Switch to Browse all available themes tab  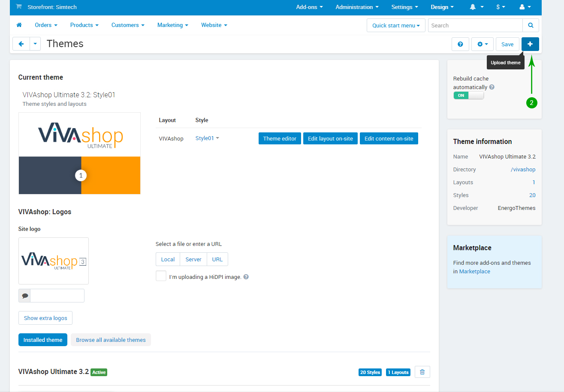pyautogui.click(x=111, y=340)
